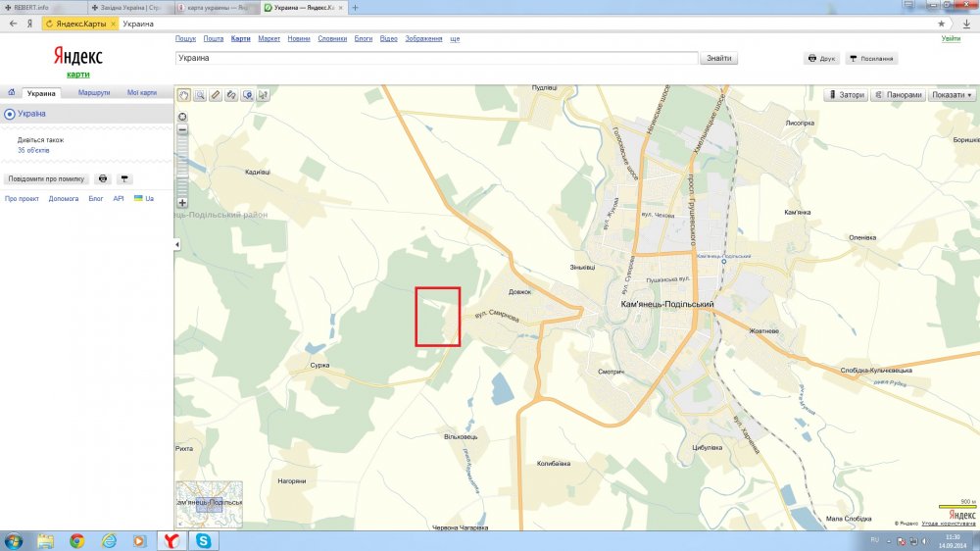Toggle the Затори traffic layer
This screenshot has height=551, width=980.
[x=847, y=95]
